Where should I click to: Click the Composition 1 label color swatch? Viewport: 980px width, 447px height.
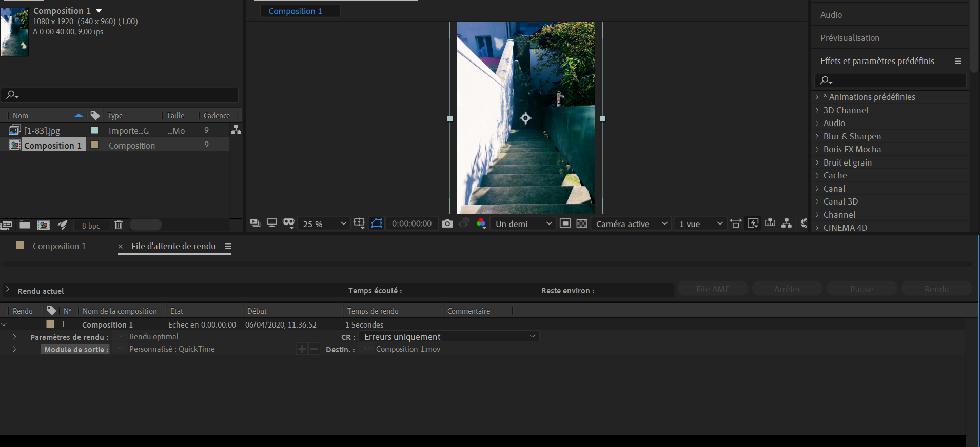(94, 145)
